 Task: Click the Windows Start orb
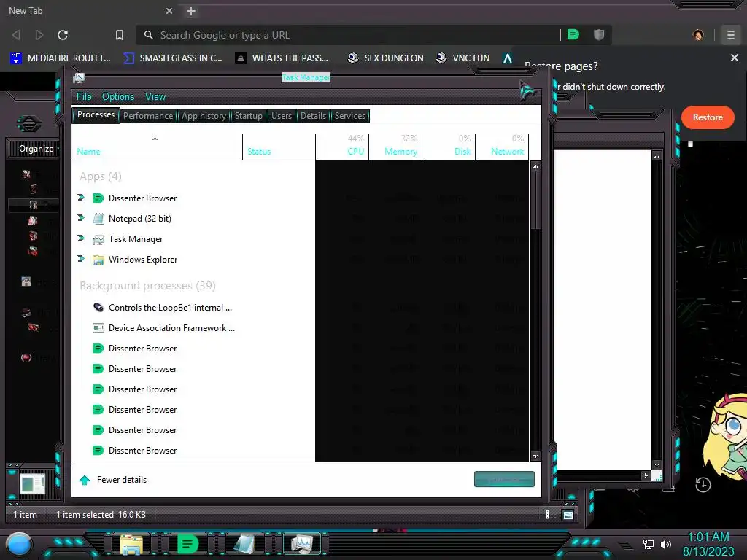19,544
